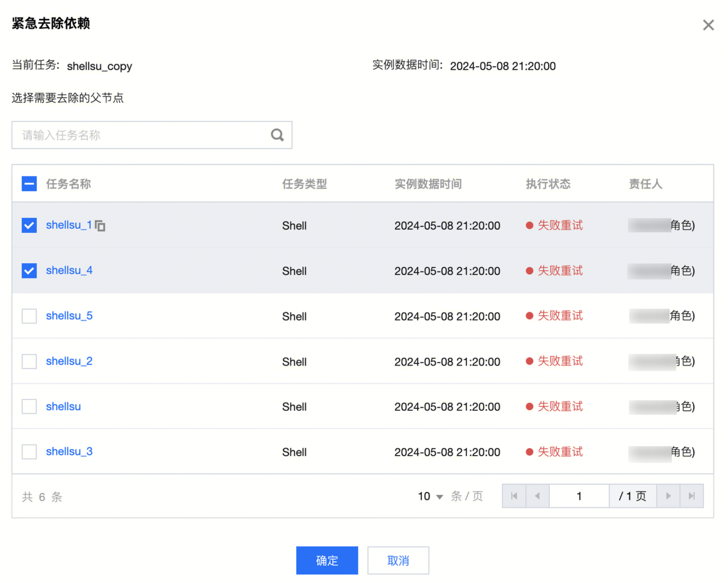The image size is (728, 583).
Task: Click the page number input box
Action: pos(579,496)
